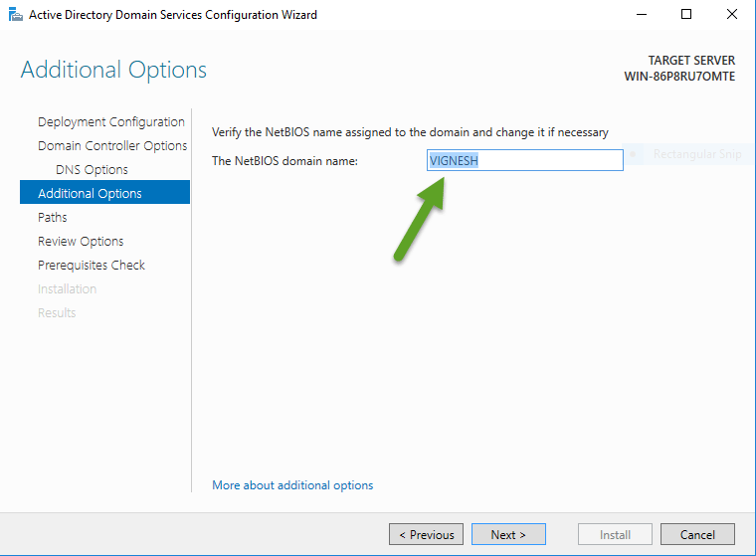The image size is (756, 556).
Task: Cancel the configuration wizard
Action: (697, 534)
